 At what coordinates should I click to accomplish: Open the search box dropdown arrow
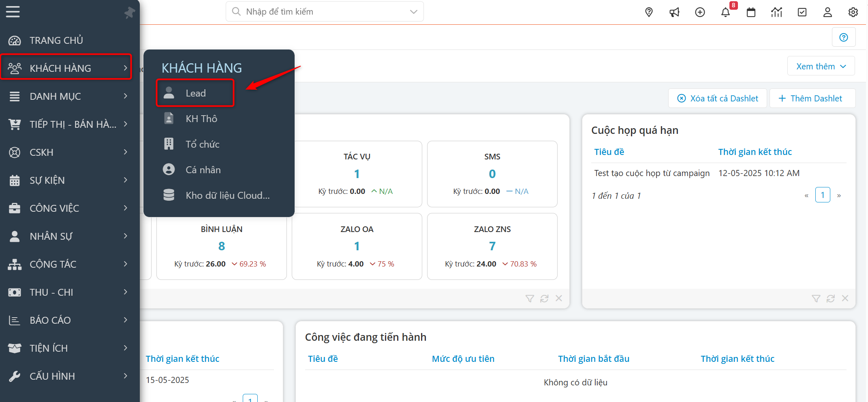pyautogui.click(x=413, y=12)
